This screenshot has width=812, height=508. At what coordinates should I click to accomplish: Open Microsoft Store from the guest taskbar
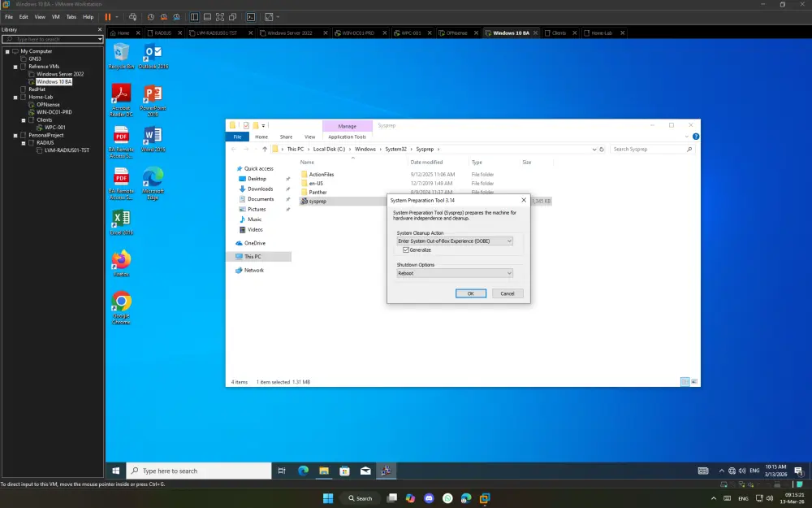point(345,471)
